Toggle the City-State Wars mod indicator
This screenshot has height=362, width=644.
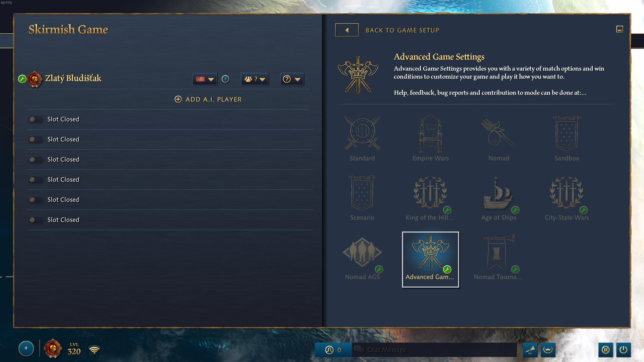click(x=583, y=210)
